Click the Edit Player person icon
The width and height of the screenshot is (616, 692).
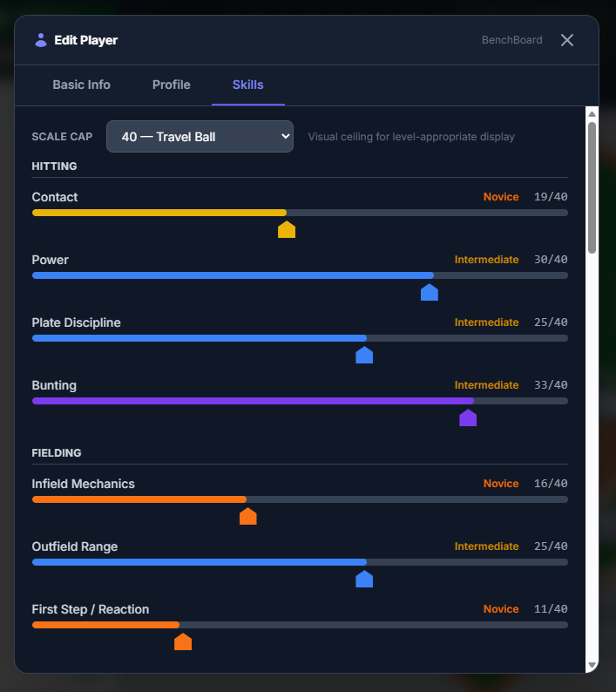(40, 40)
